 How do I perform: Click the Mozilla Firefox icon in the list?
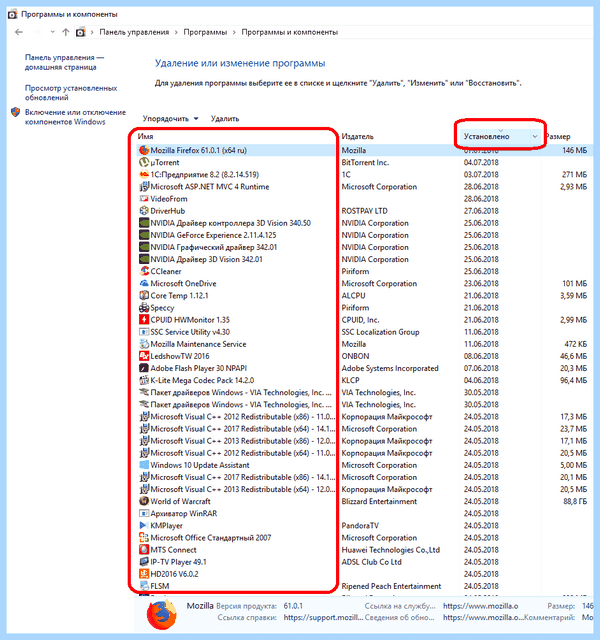(144, 150)
